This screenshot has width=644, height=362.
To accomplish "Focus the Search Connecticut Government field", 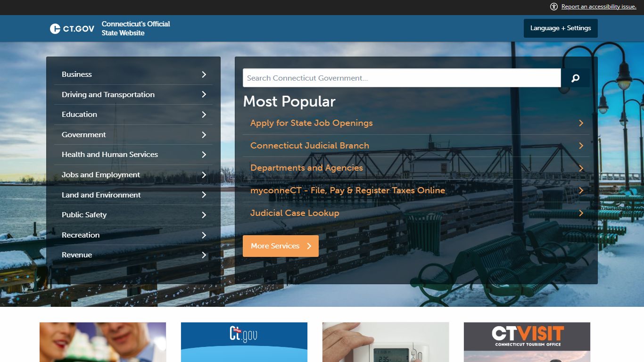I will (402, 78).
